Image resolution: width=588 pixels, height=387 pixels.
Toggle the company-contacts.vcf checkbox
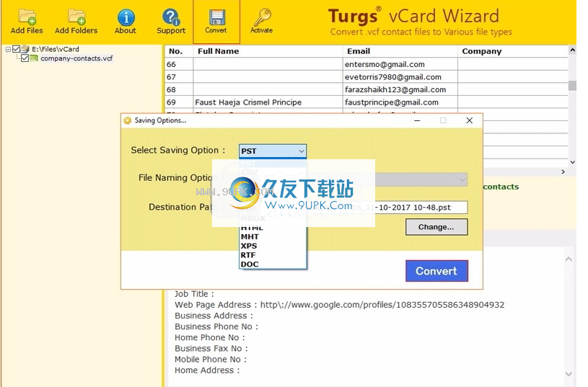(x=25, y=58)
